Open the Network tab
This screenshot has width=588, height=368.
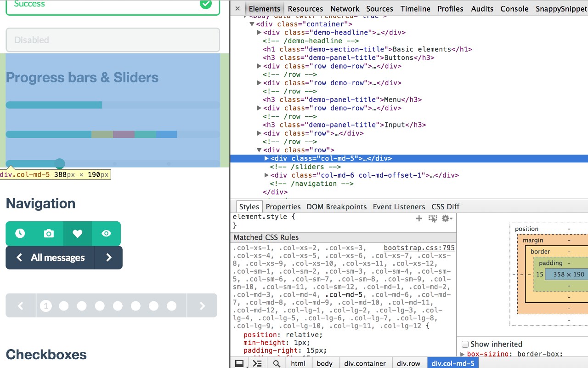tap(345, 8)
